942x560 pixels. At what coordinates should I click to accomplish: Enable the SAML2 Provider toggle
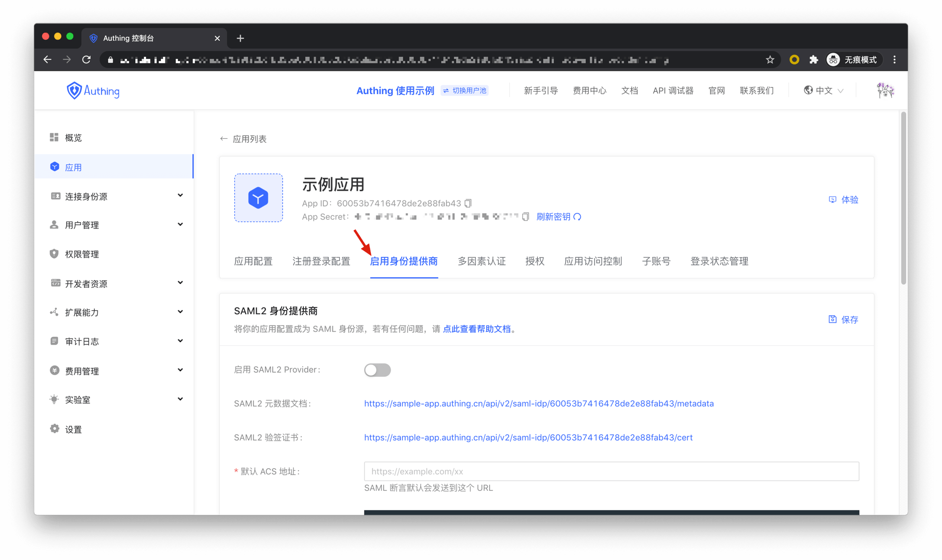pos(377,370)
